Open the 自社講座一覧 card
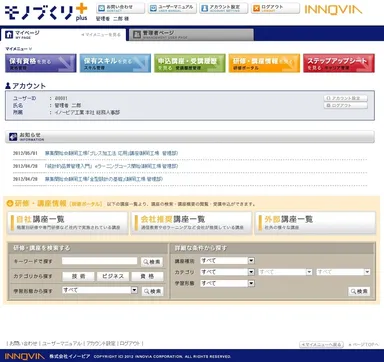Screen dimensions: 384x362 click(x=68, y=223)
